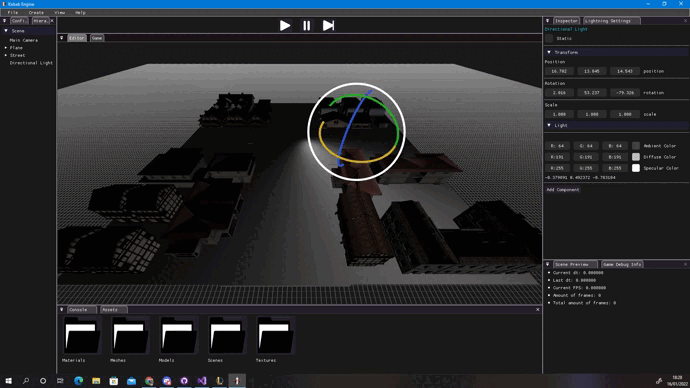Open the View menu

59,13
